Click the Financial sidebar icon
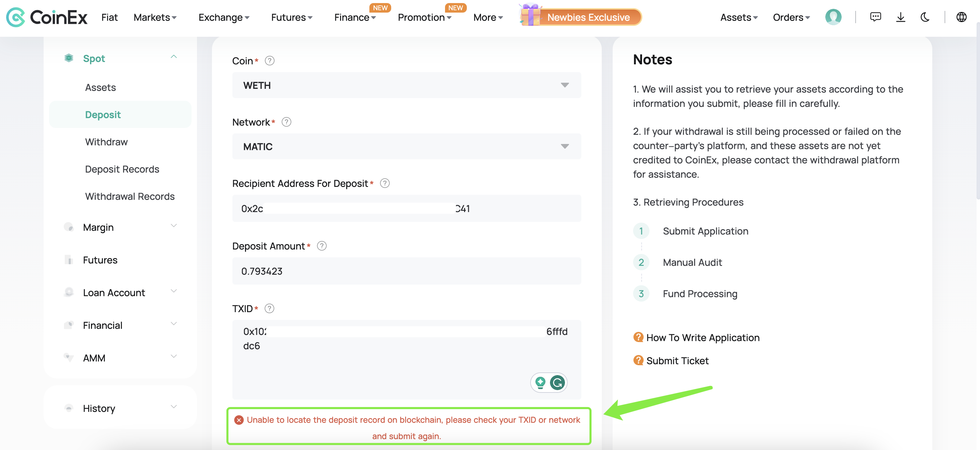Viewport: 980px width, 450px height. [68, 325]
